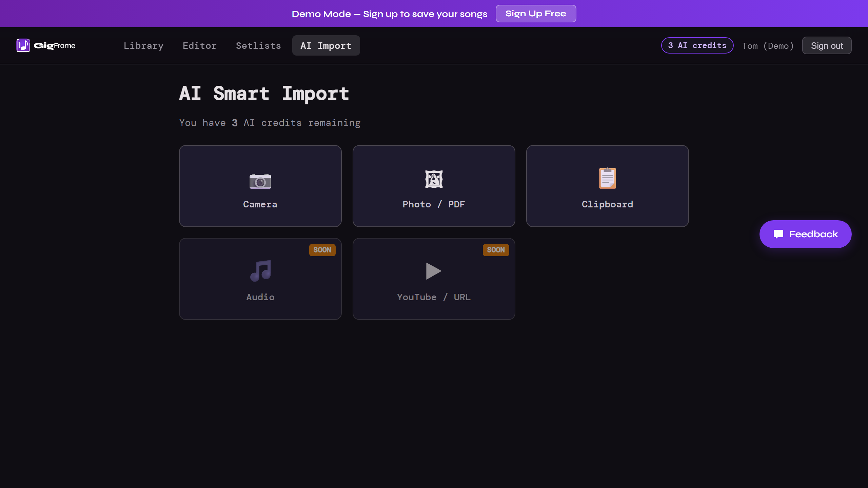Click the SOON badge on the Audio card

322,250
